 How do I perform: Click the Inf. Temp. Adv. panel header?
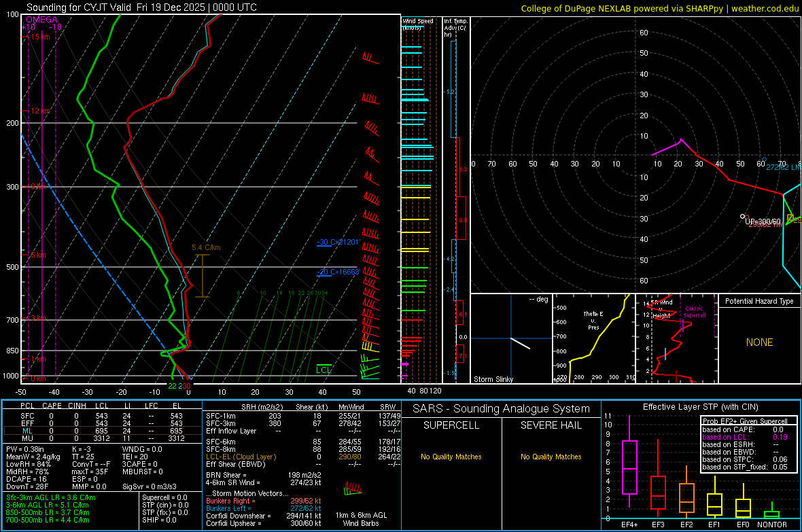click(455, 28)
